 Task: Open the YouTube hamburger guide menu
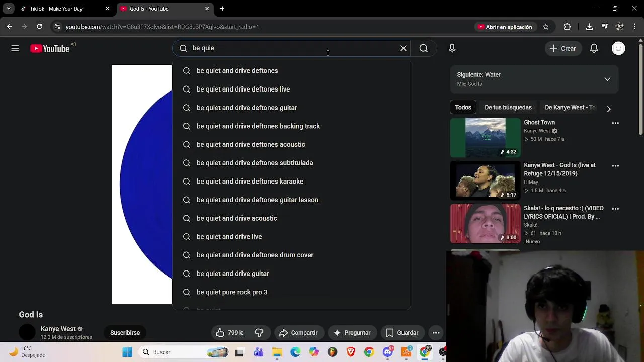pyautogui.click(x=15, y=48)
